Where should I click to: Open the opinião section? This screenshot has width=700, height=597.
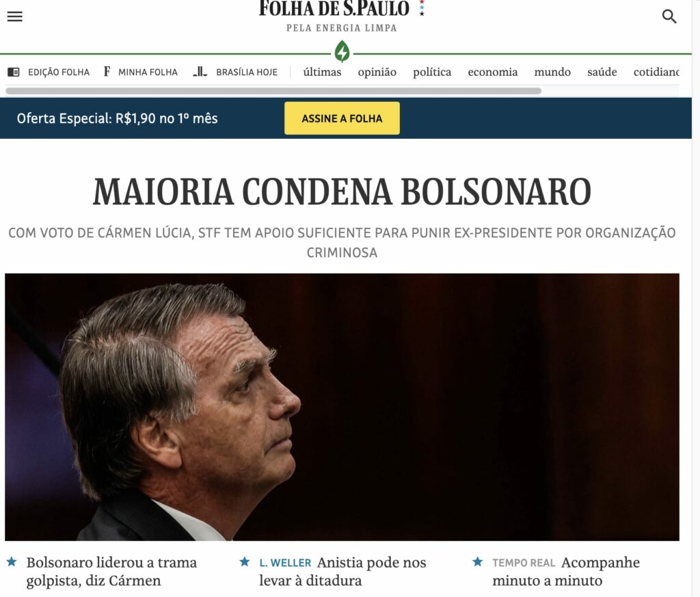click(377, 72)
